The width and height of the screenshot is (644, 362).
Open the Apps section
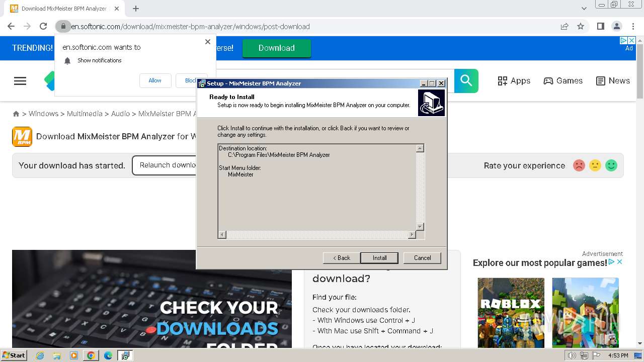(514, 80)
